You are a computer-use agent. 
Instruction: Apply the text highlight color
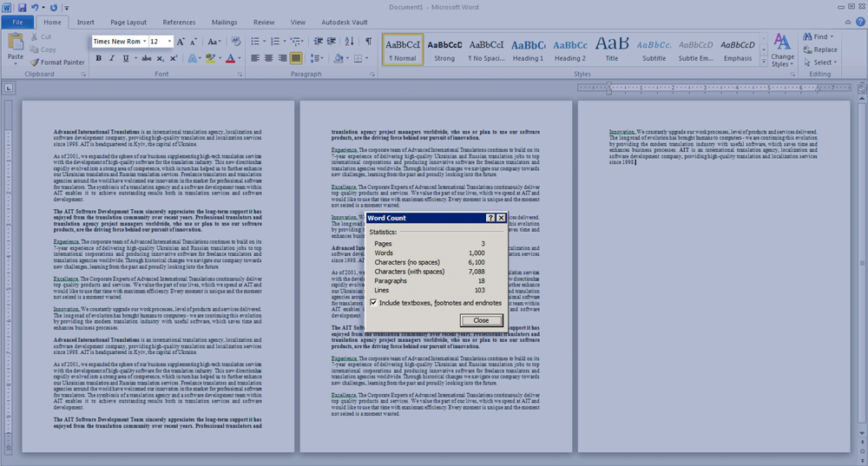tap(210, 58)
